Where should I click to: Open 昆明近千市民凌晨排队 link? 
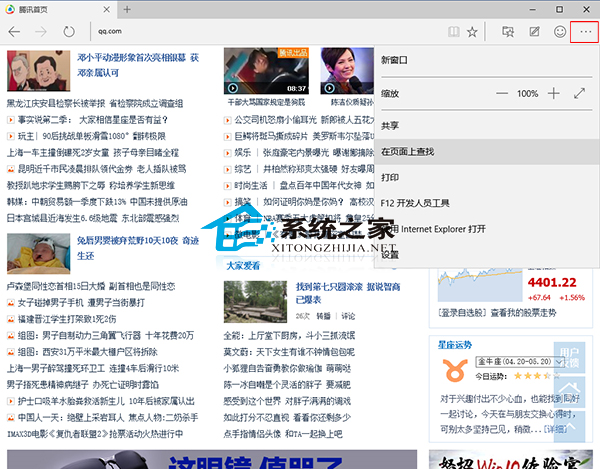coord(102,169)
